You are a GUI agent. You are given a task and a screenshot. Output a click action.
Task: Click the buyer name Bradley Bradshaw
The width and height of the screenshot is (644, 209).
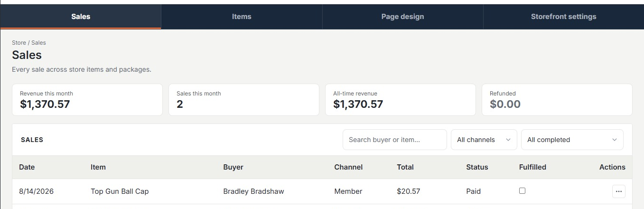coord(253,191)
